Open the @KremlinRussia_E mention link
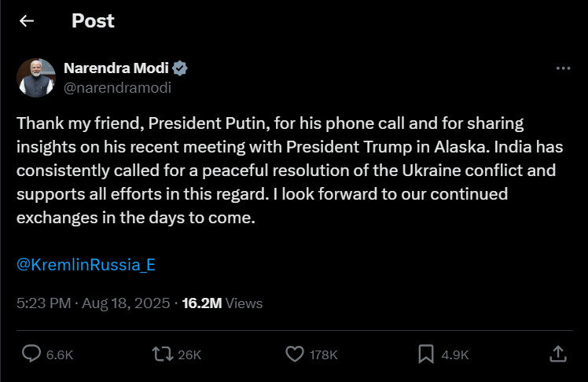Viewport: 588px width, 382px height. click(x=86, y=265)
